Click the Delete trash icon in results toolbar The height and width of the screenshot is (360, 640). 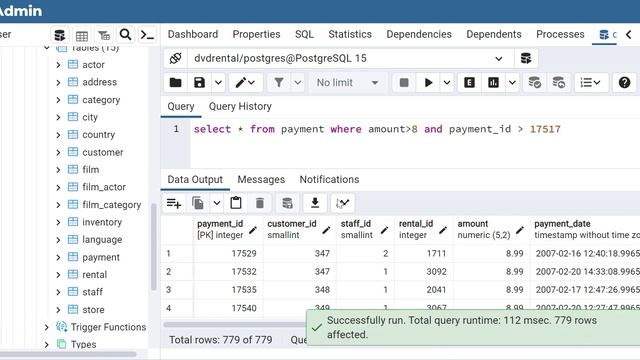pyautogui.click(x=260, y=203)
